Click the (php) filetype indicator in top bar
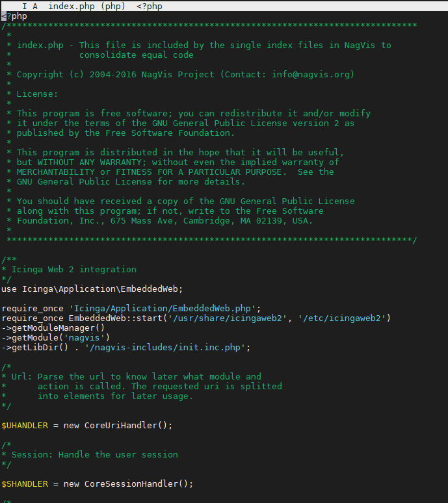 point(113,6)
